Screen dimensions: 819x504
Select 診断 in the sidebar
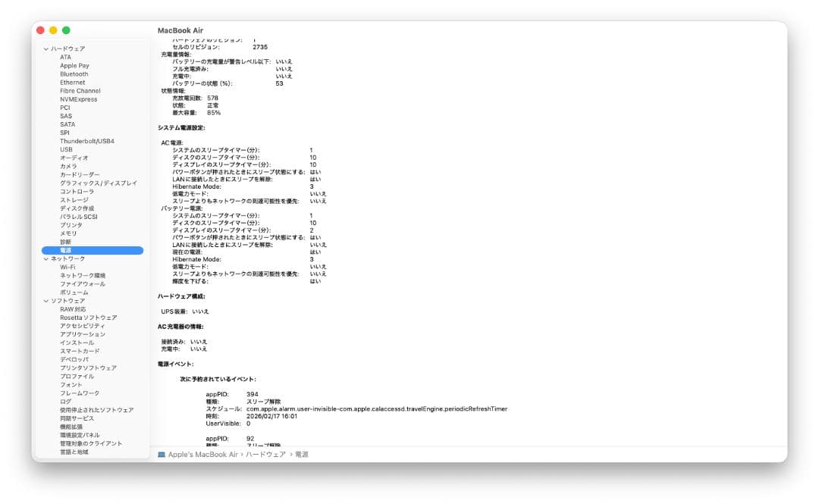point(65,242)
